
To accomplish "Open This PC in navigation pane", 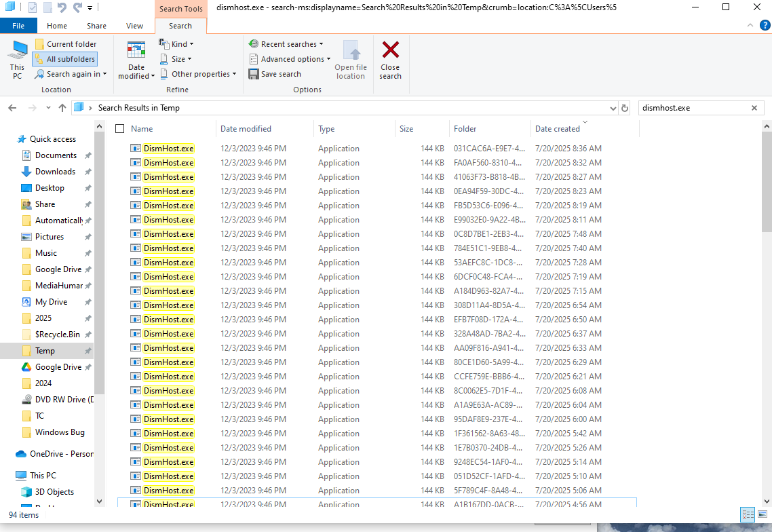I will coord(43,476).
